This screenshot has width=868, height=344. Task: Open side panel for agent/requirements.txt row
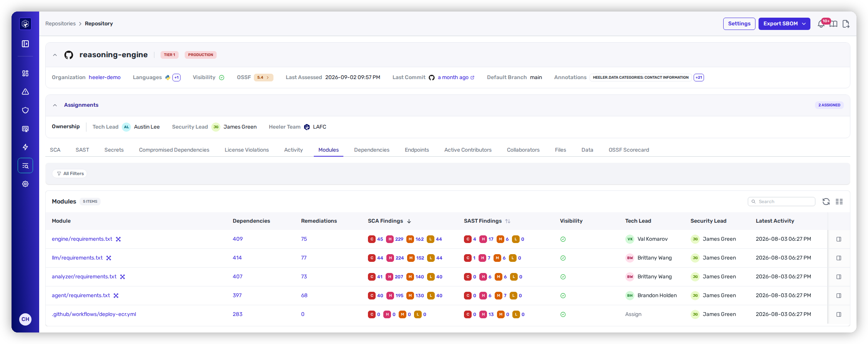[839, 296]
